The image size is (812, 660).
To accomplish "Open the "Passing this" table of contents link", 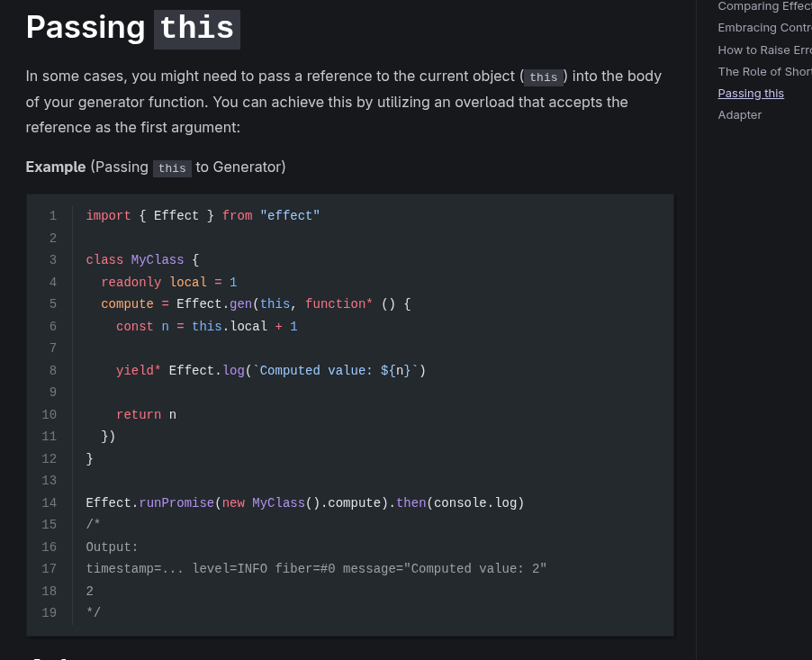I will tap(751, 94).
